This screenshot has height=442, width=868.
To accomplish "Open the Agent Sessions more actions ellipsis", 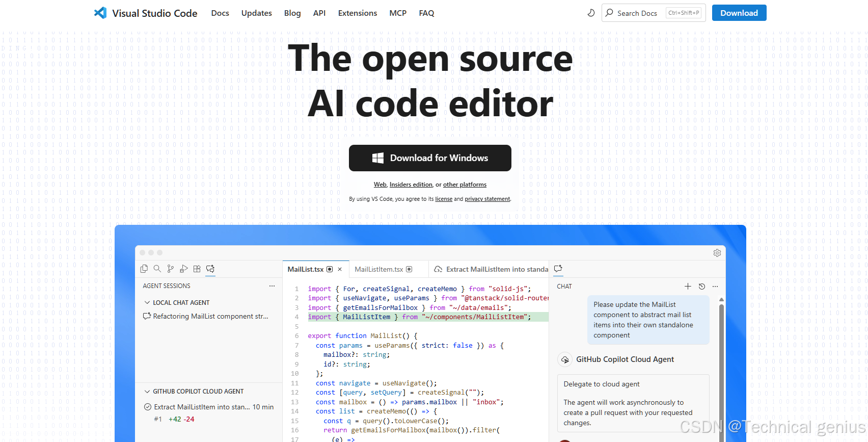I will click(x=272, y=286).
